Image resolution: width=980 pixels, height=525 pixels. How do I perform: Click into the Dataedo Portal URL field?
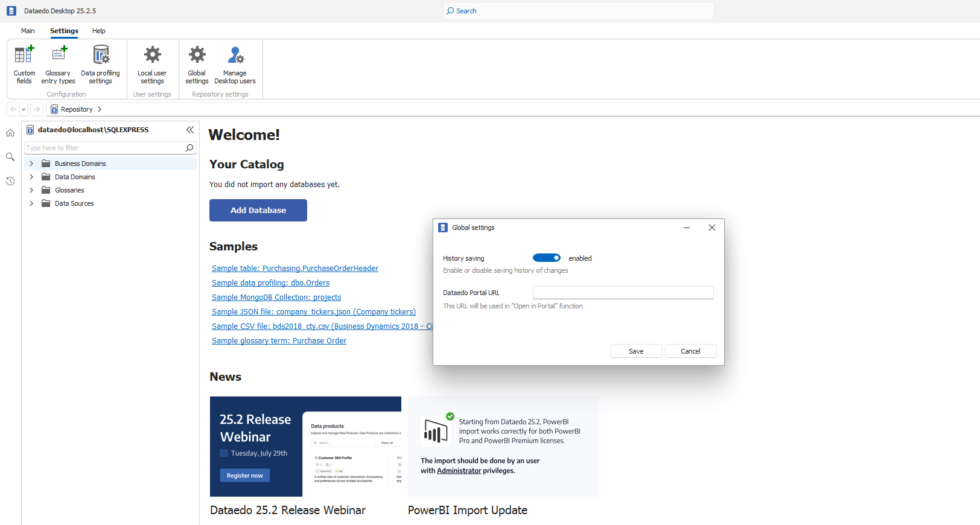tap(623, 293)
